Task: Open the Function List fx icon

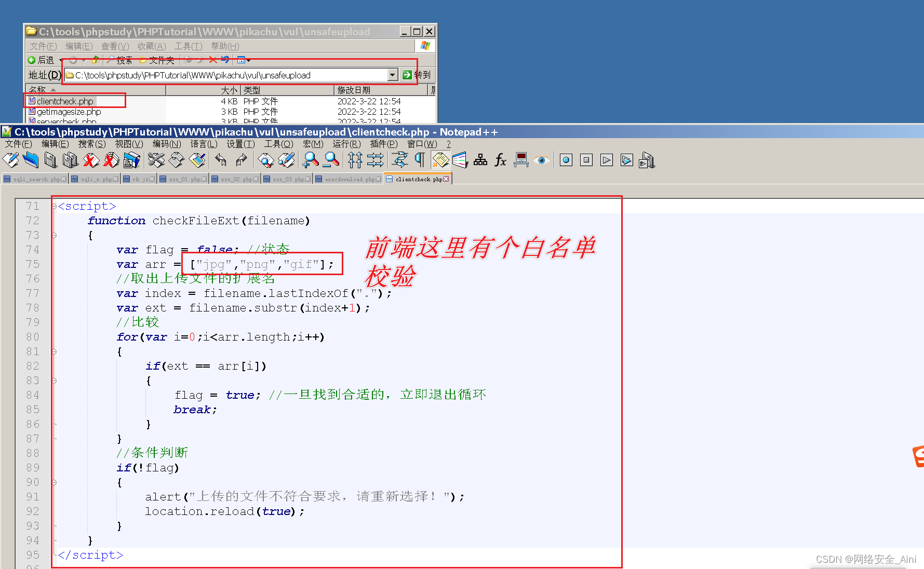Action: [501, 160]
